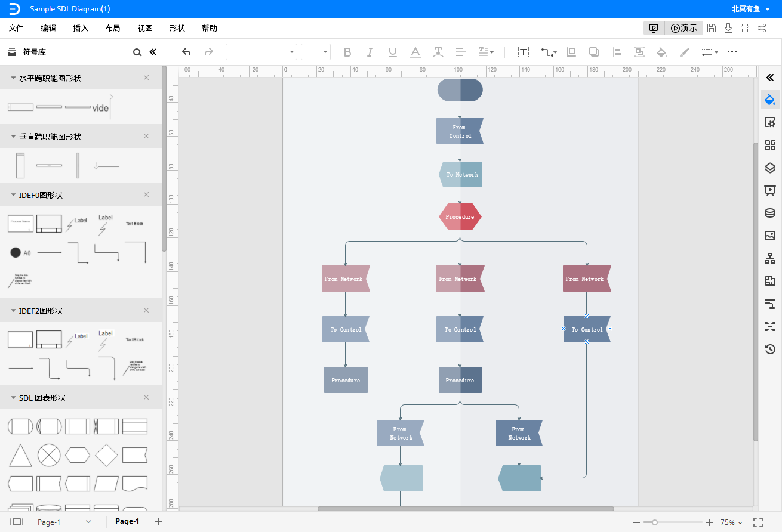
Task: Switch to the Page-1 tab
Action: point(127,521)
